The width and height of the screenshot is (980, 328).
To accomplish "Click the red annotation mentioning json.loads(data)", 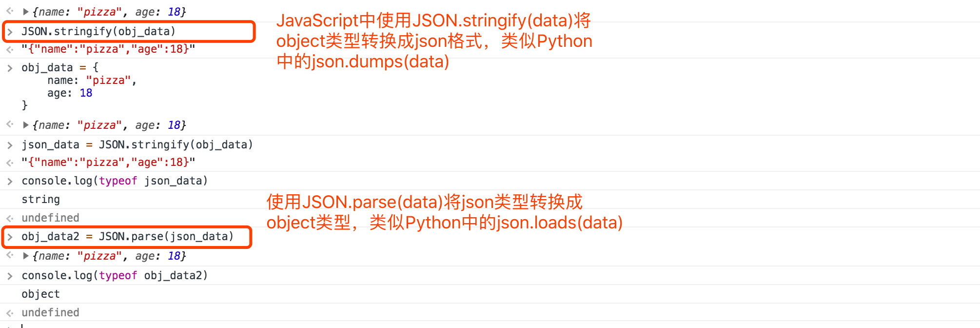I will pyautogui.click(x=444, y=212).
